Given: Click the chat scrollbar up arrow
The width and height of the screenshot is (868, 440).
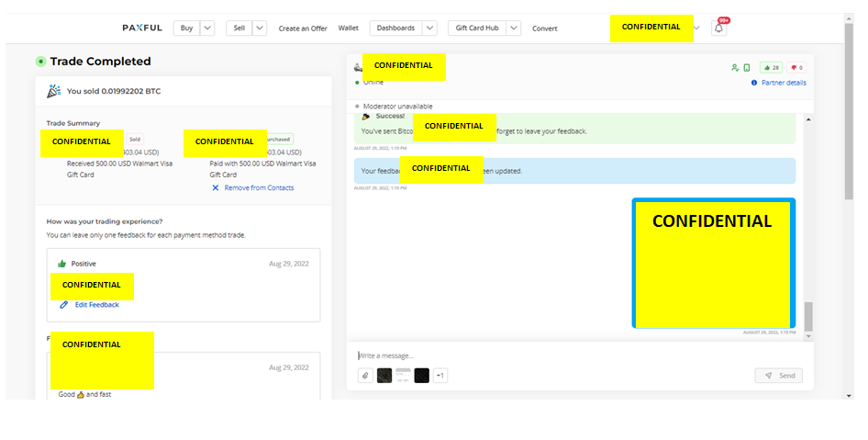Looking at the screenshot, I should (x=808, y=119).
